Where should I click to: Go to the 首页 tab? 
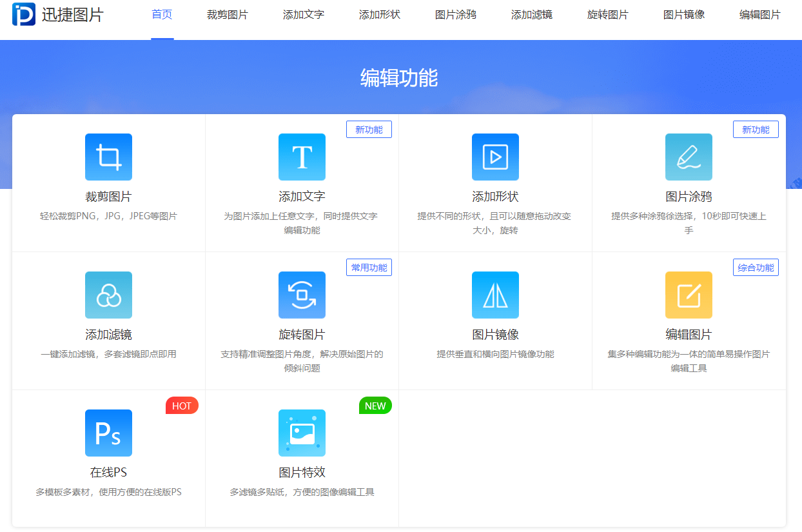162,14
